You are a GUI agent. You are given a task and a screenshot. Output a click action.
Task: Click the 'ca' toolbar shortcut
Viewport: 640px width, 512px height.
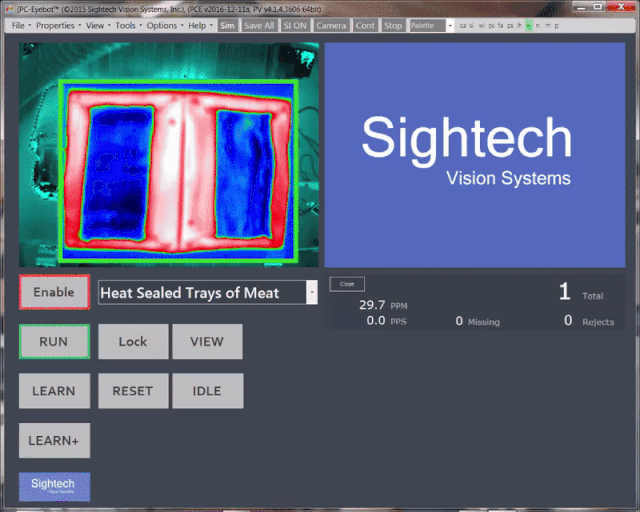point(462,25)
